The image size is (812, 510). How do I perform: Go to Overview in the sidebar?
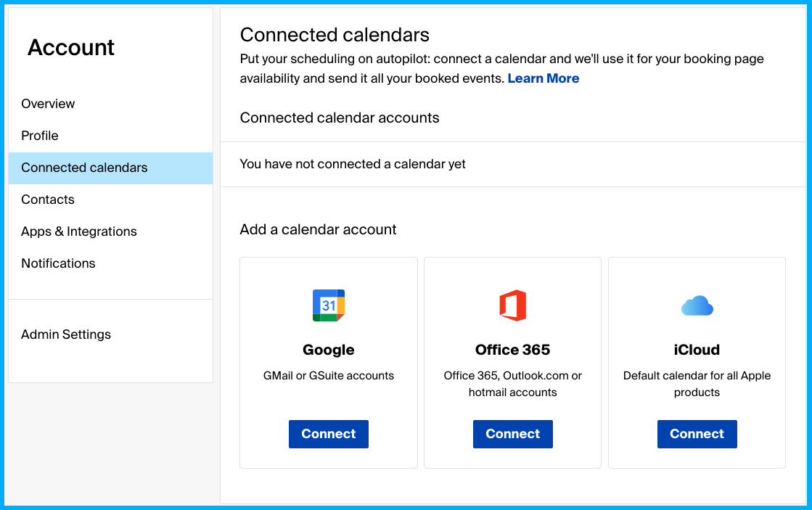click(x=48, y=104)
